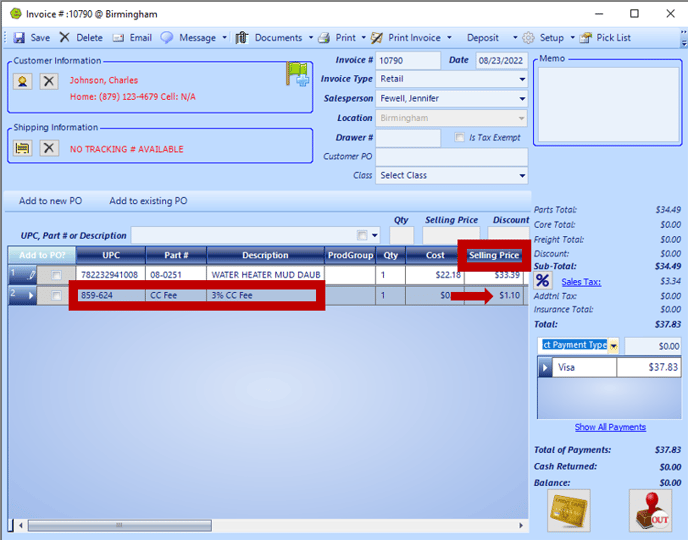Click the Visa amount cell $37.83
This screenshot has width=688, height=540.
(649, 367)
